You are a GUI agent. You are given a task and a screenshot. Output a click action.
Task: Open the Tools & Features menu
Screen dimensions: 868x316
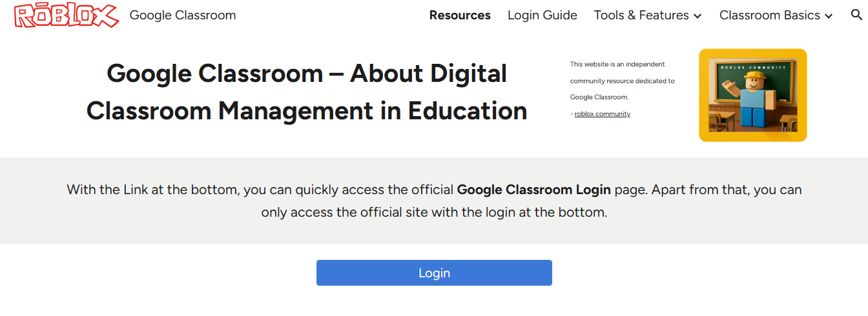point(641,15)
